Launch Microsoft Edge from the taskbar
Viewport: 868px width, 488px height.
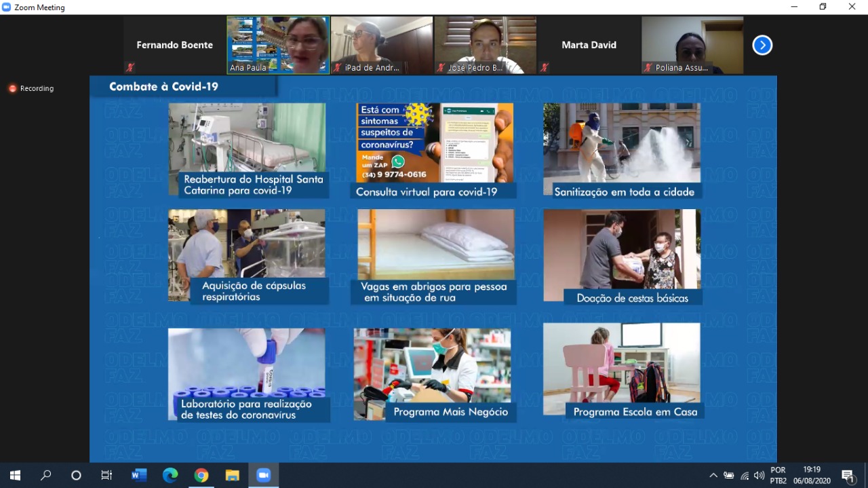click(170, 475)
